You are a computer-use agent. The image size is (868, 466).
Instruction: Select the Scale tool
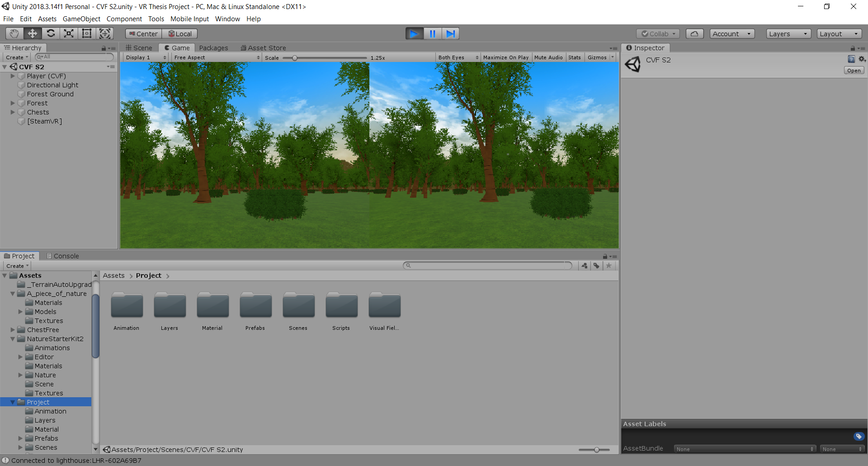(x=69, y=33)
